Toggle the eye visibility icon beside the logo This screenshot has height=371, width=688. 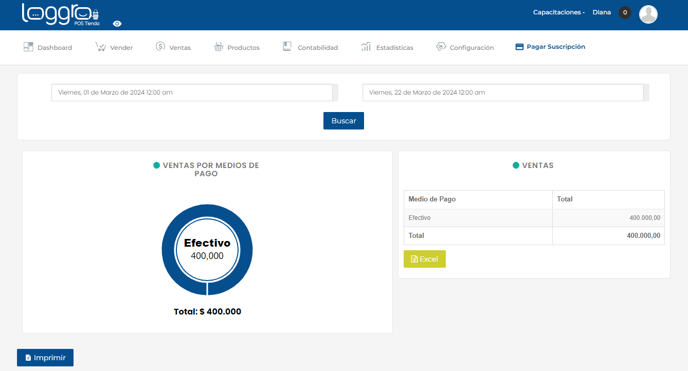(117, 24)
